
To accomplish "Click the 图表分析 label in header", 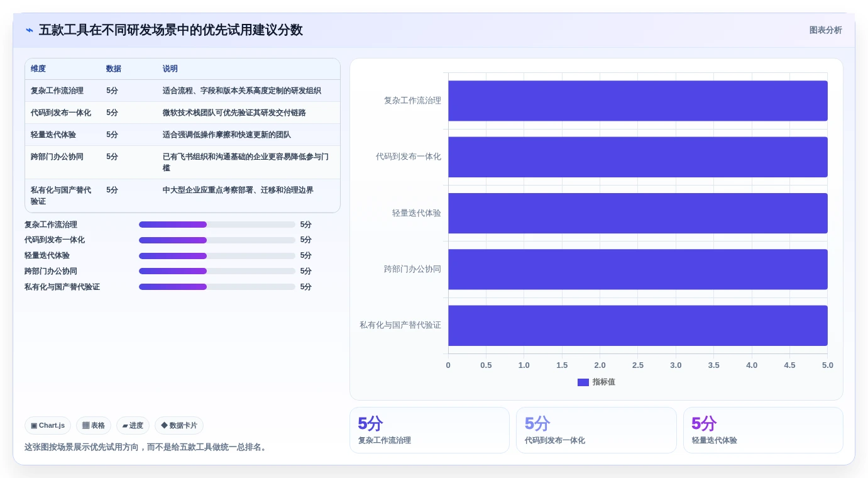I will point(825,30).
